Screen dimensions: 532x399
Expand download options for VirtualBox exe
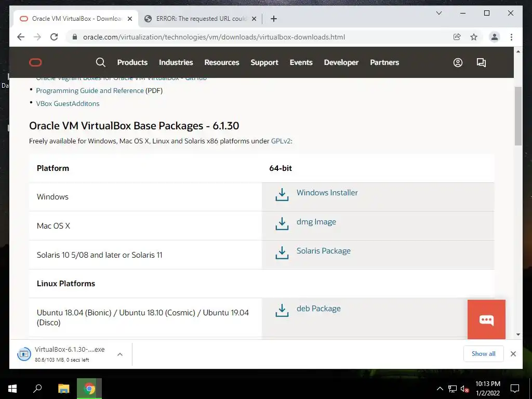pos(120,354)
